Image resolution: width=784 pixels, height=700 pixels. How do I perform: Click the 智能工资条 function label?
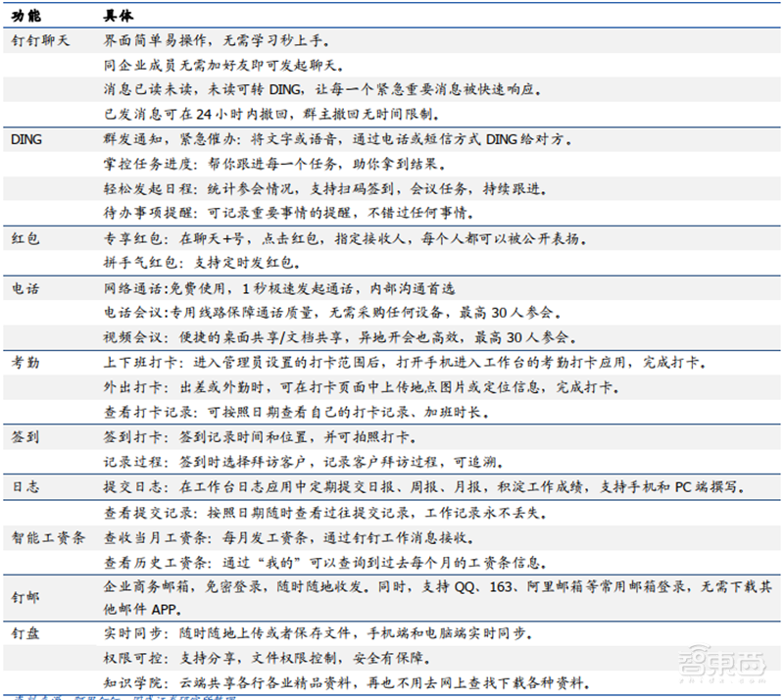click(48, 538)
